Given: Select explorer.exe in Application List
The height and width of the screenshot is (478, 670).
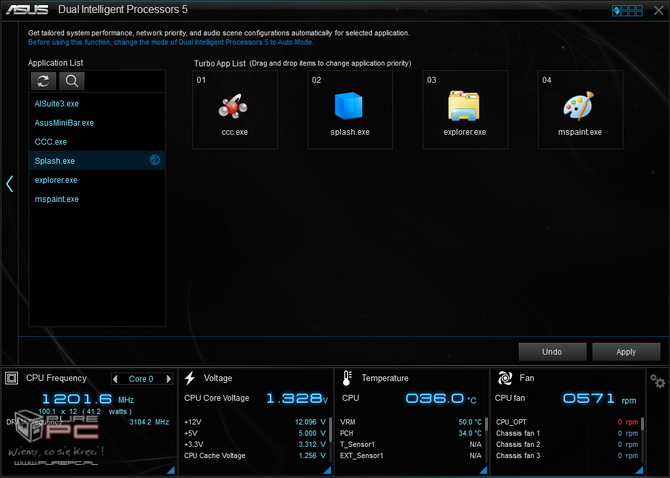Looking at the screenshot, I should coord(97,180).
